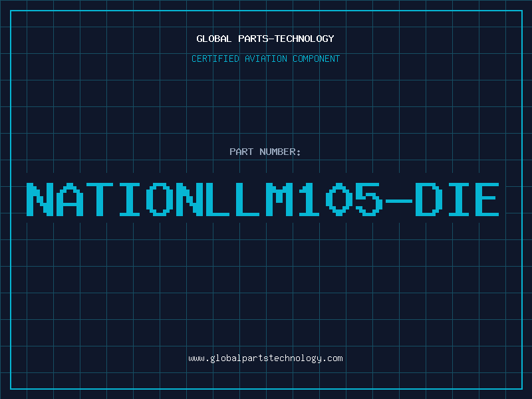Click the .com ending of the website URL
Image resolution: width=532 pixels, height=399 pixels.
tap(332, 358)
